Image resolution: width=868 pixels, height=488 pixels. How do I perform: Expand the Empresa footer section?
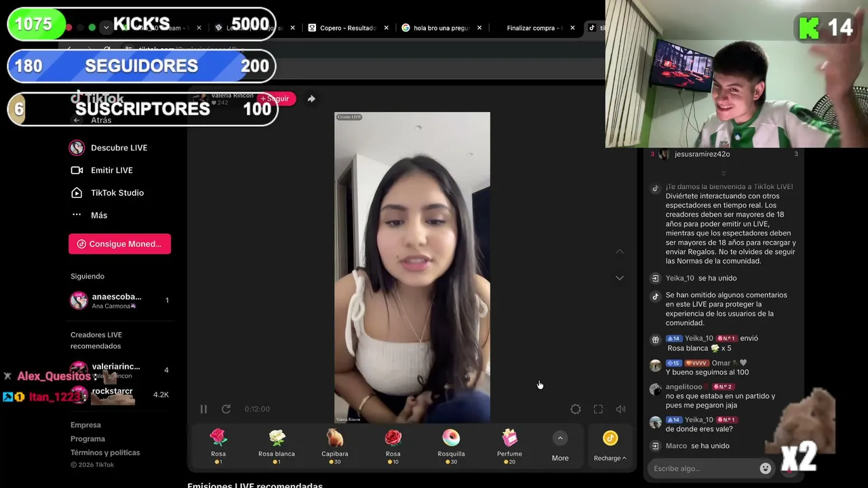[x=85, y=425]
